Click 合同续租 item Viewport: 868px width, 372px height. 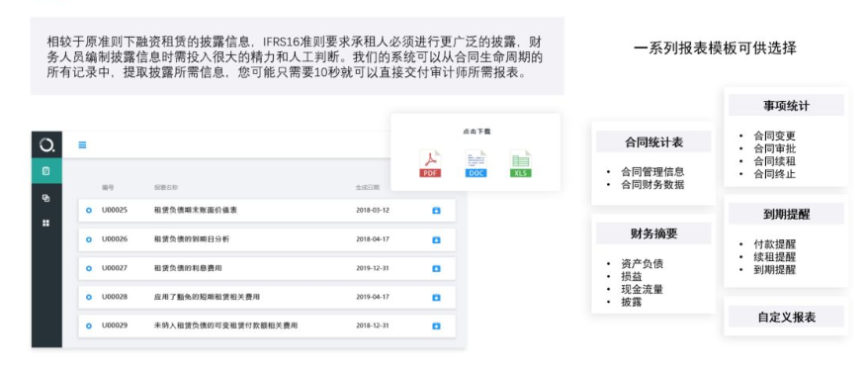774,161
